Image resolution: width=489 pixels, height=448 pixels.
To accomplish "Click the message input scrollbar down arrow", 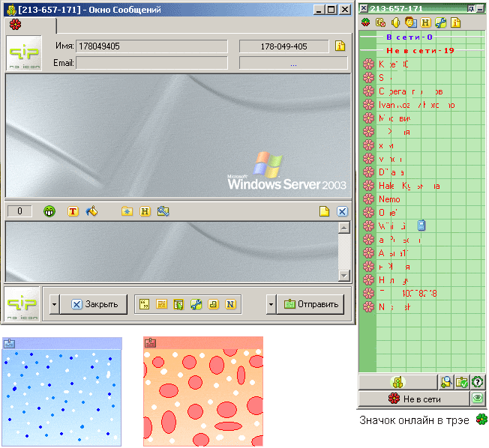I will point(344,276).
